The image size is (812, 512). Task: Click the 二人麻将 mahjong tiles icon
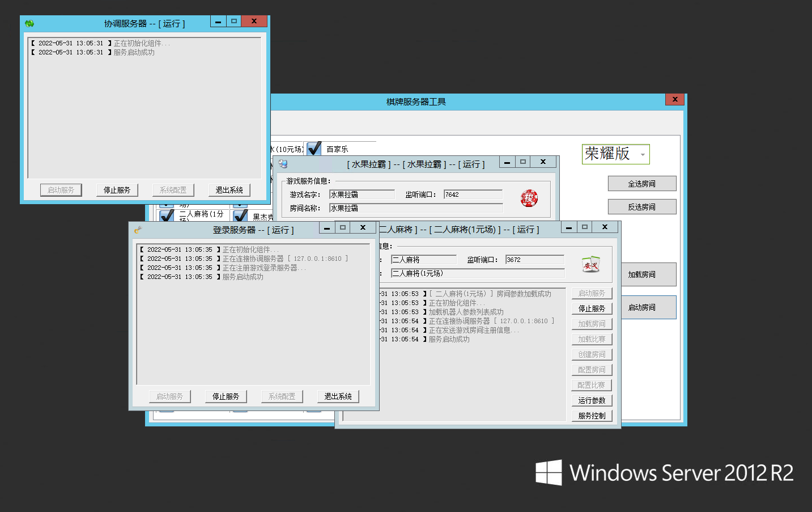pos(590,264)
